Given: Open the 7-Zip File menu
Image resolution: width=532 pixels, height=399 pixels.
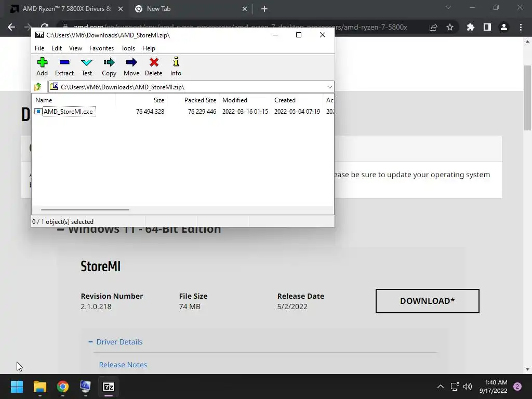Looking at the screenshot, I should [x=39, y=48].
